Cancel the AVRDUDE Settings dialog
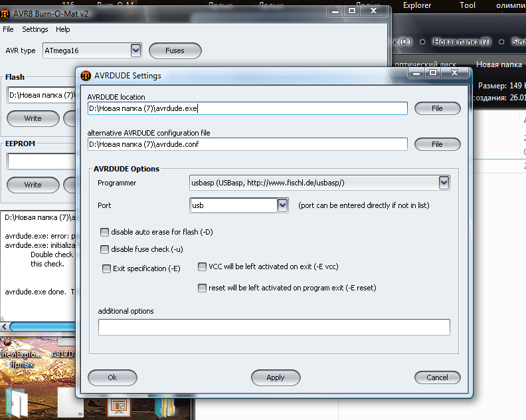526x420 pixels. click(438, 377)
